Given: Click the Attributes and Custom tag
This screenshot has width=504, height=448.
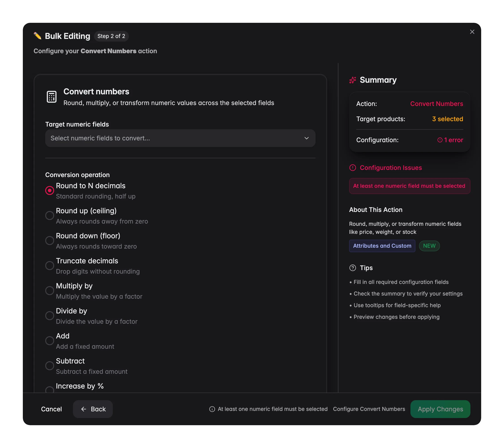Looking at the screenshot, I should pyautogui.click(x=382, y=246).
